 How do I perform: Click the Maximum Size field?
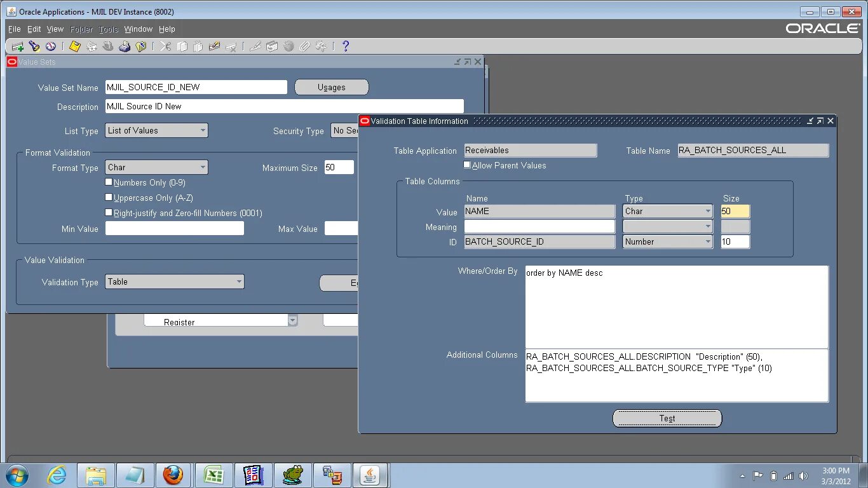[339, 167]
